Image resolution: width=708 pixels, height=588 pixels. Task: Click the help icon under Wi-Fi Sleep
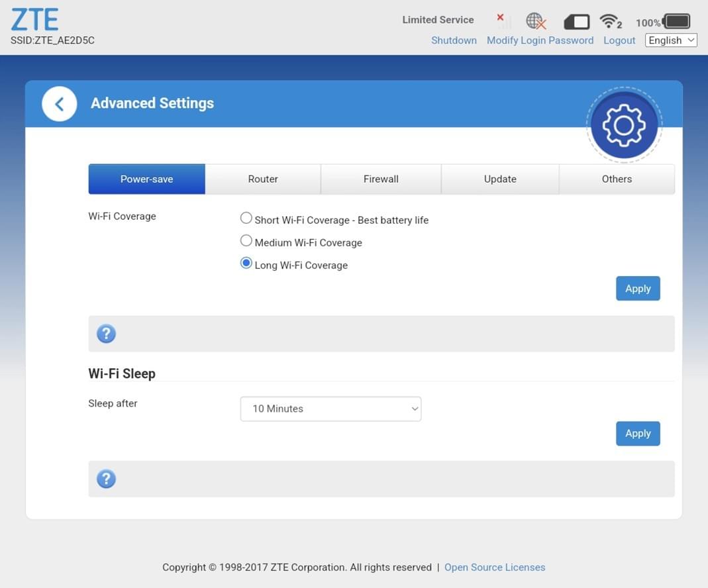(106, 479)
